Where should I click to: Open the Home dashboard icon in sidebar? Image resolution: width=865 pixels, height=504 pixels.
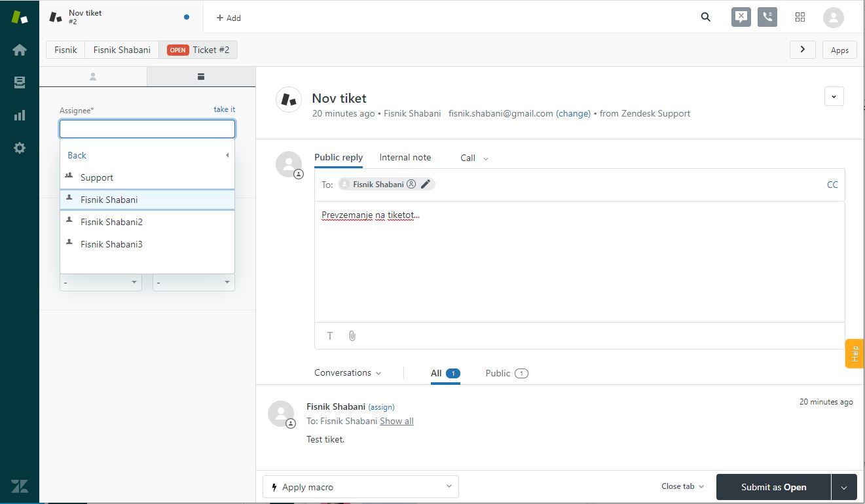[20, 50]
